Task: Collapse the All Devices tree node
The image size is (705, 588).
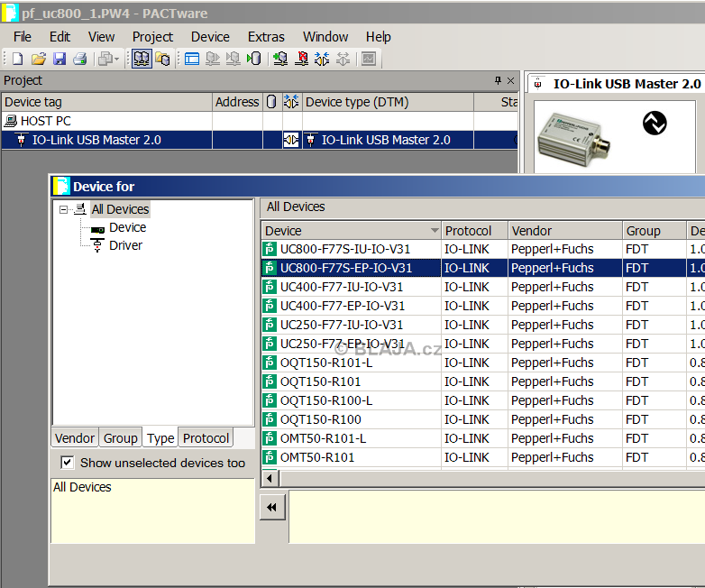Action: 63,209
